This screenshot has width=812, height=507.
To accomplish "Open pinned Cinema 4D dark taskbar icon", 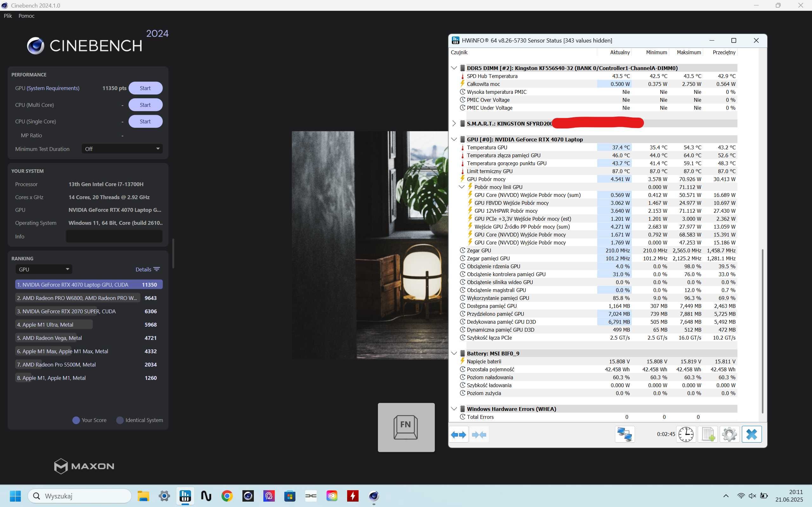I will pyautogui.click(x=248, y=496).
